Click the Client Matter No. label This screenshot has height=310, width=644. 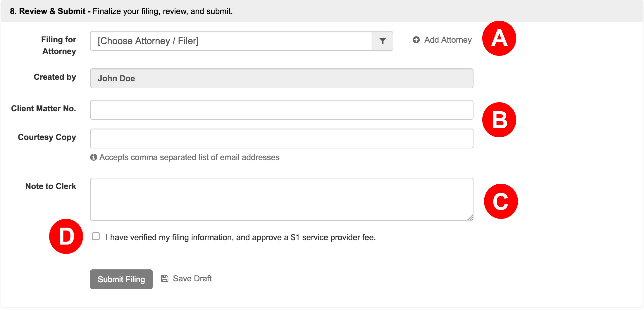coord(44,108)
